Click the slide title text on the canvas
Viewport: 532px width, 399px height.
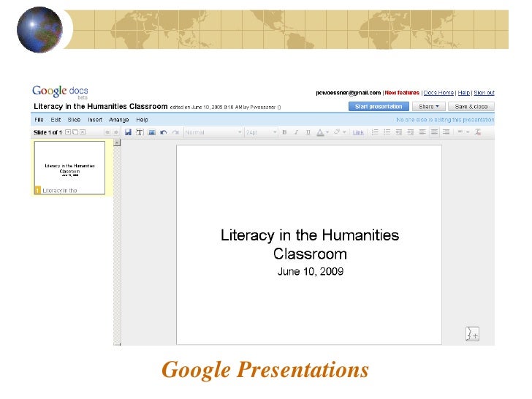point(310,244)
